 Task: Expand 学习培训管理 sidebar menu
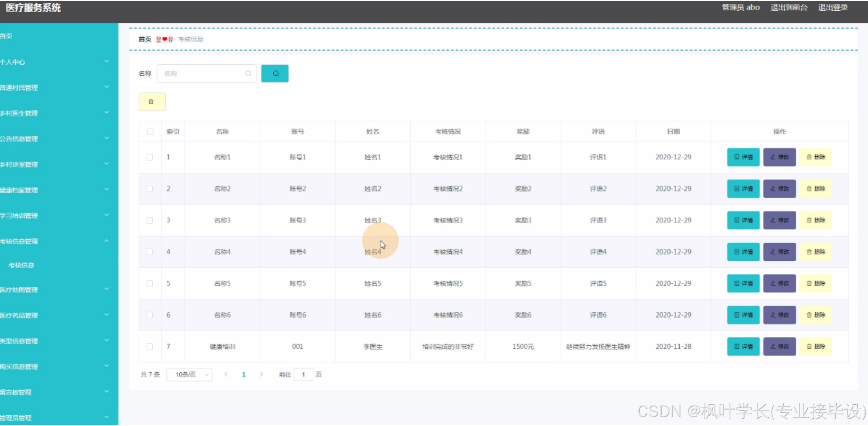[x=59, y=216]
